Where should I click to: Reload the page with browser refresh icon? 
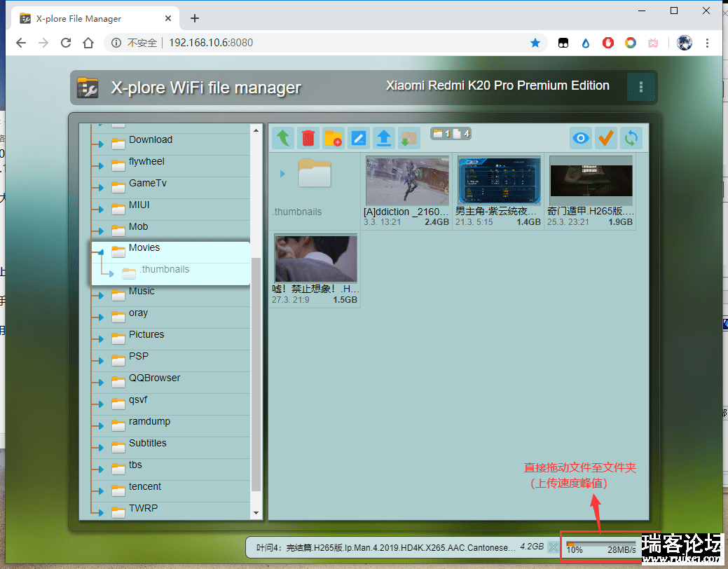[x=66, y=43]
